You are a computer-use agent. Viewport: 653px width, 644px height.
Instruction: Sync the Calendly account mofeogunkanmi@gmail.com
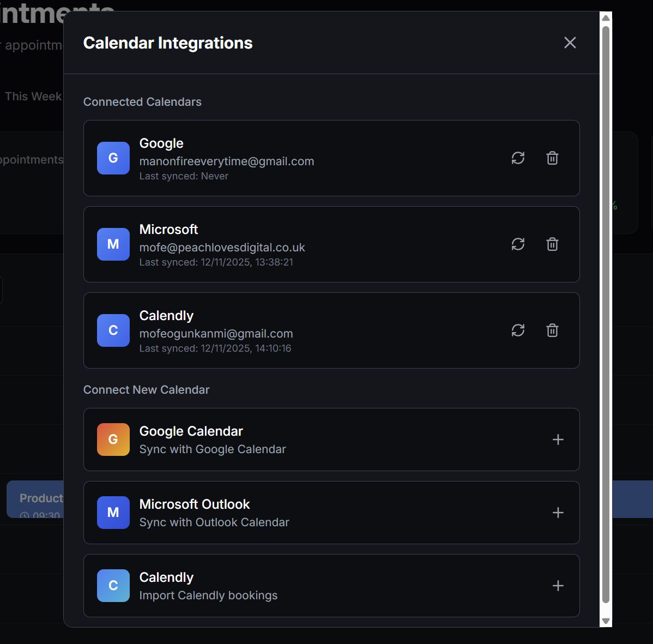518,330
